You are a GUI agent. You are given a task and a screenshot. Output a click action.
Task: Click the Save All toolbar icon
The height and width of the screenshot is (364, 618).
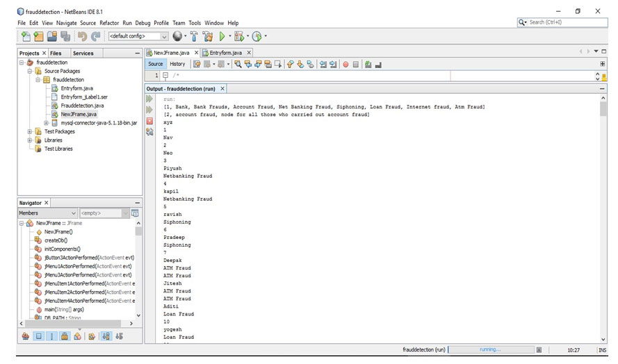point(65,36)
